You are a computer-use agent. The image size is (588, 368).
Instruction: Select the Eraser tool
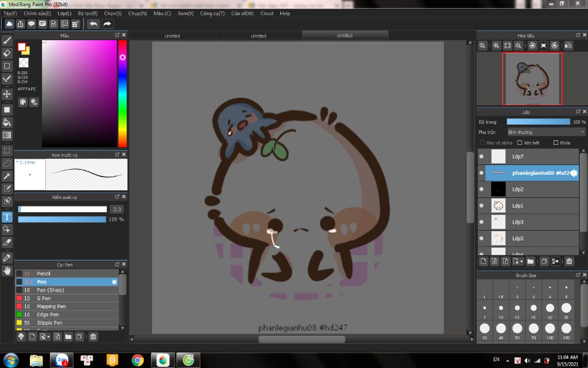[7, 53]
